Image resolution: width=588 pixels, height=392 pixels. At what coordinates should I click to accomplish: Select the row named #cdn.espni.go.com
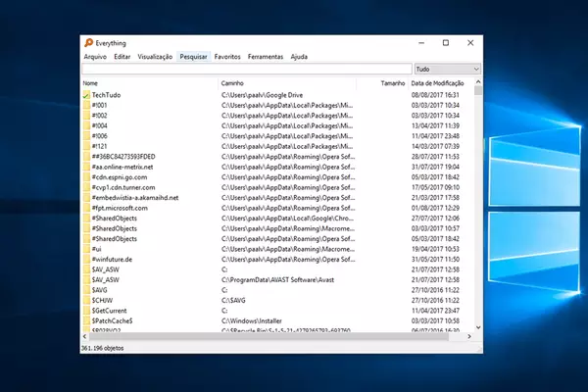[x=278, y=177]
